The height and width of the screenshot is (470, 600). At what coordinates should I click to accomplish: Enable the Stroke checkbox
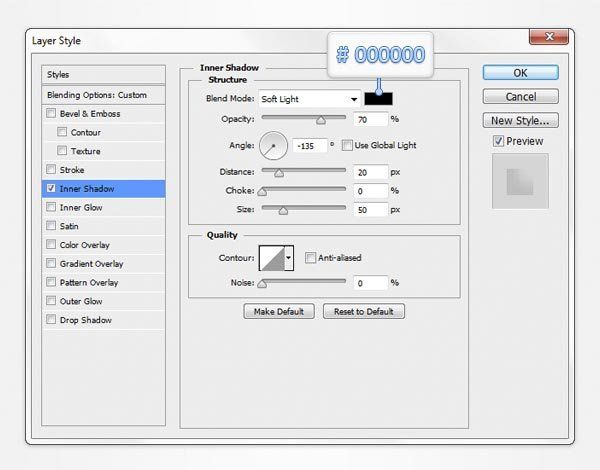click(51, 169)
